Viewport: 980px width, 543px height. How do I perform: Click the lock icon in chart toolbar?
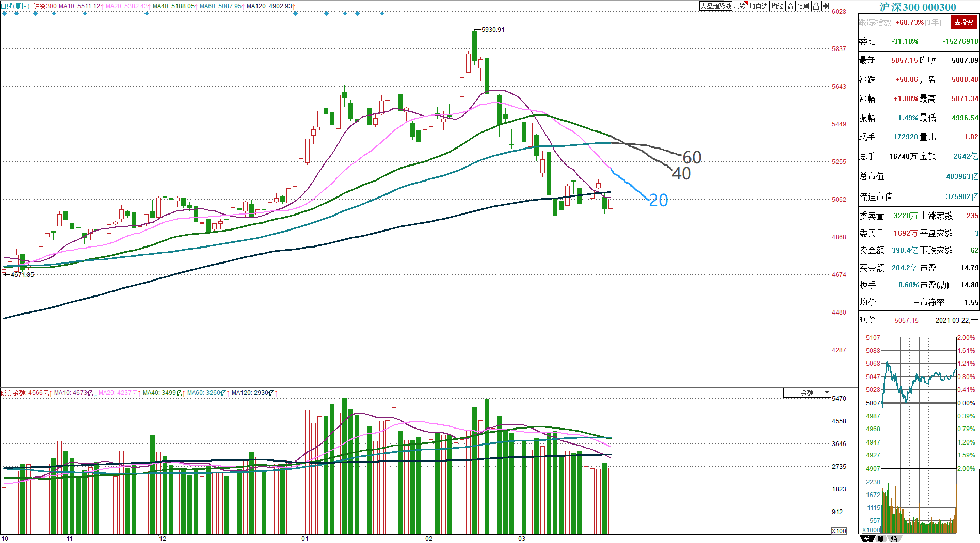point(816,6)
